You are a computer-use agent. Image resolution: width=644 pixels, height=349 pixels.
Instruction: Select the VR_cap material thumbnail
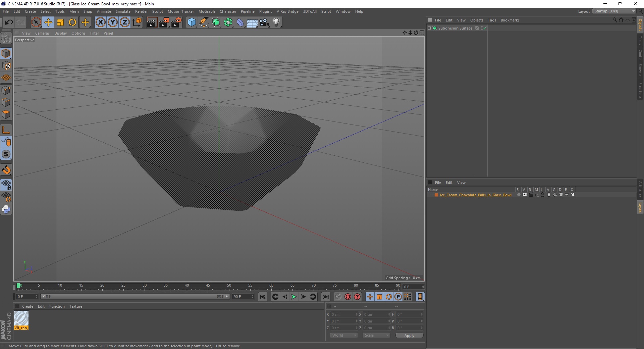click(21, 320)
